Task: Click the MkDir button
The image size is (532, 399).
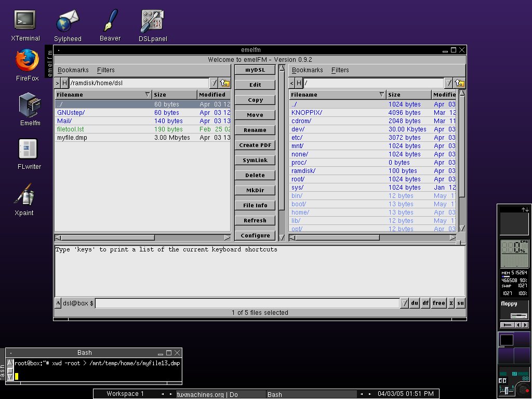Action: pyautogui.click(x=255, y=190)
